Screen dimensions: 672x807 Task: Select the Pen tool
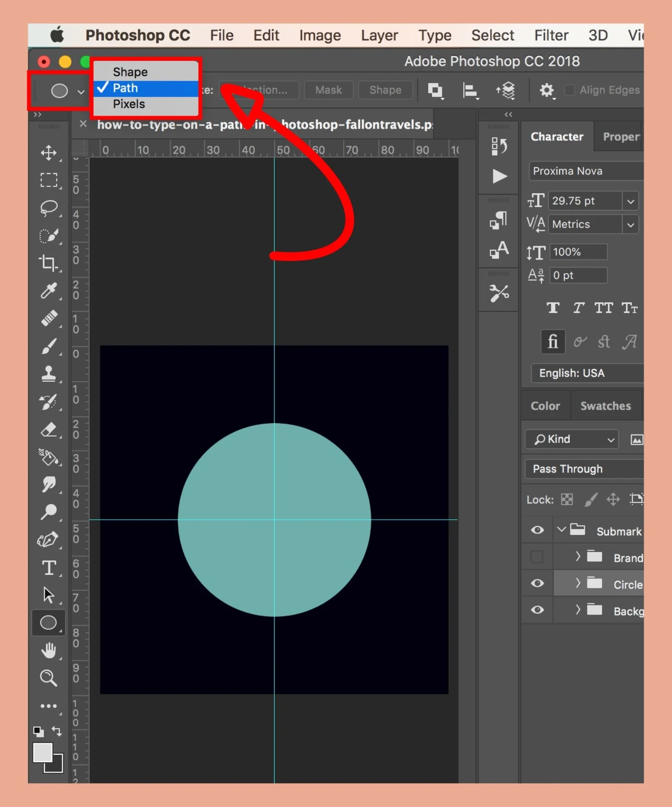49,540
